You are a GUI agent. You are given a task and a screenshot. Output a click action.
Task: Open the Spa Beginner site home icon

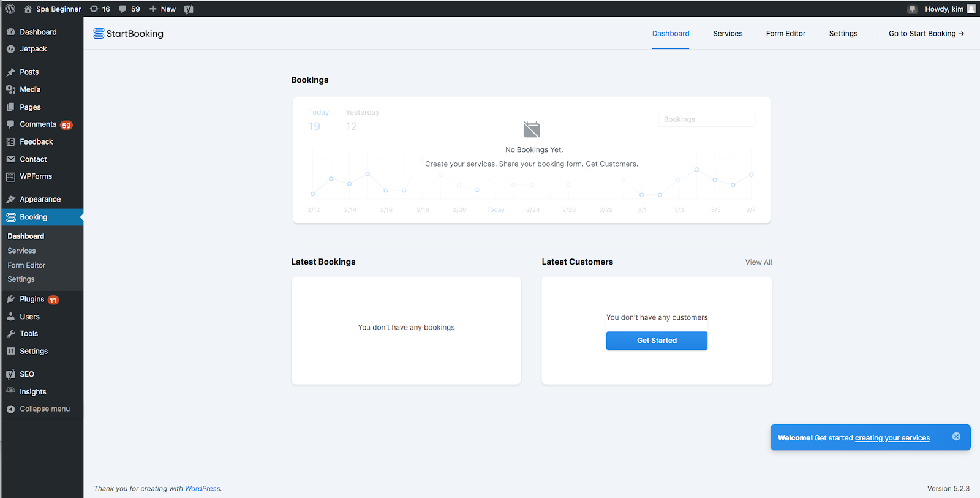point(28,9)
